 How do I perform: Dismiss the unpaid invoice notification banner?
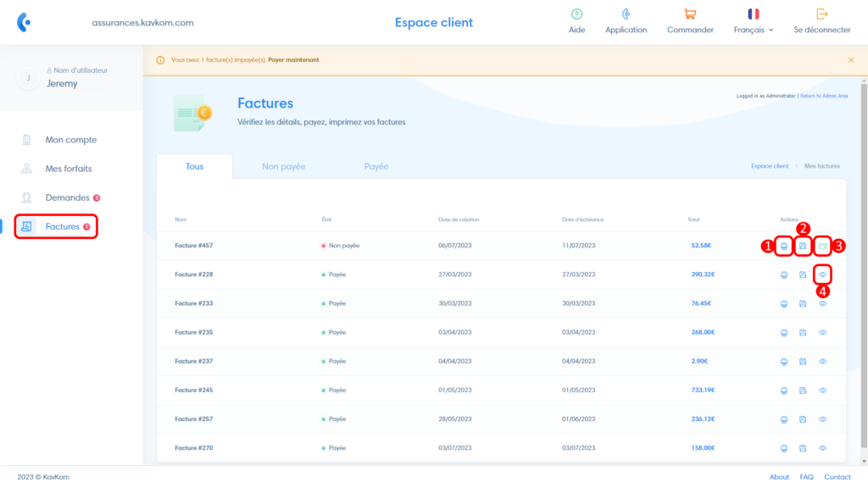tap(850, 60)
